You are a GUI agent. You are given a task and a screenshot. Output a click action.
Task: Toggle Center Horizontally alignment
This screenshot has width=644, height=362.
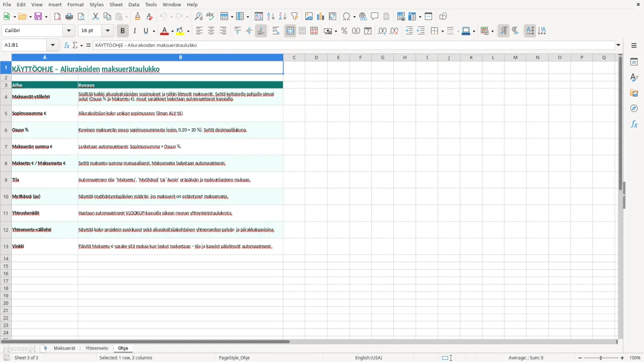[x=211, y=31]
